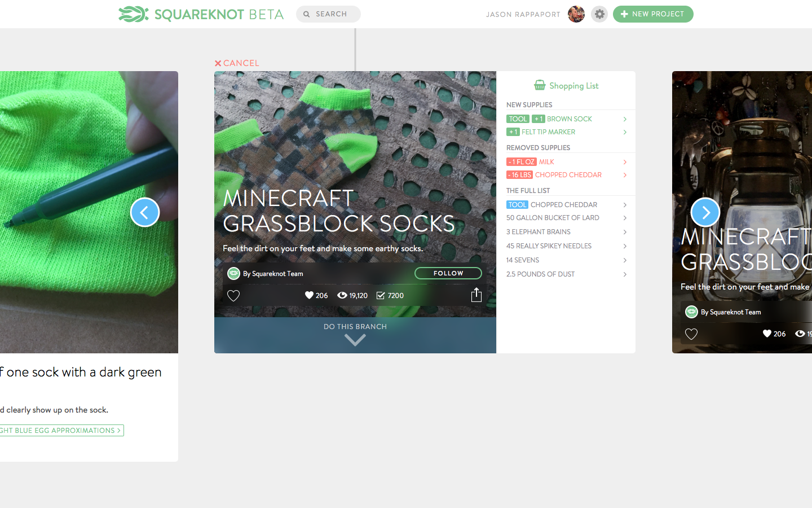Like the right-side partially visible card
Viewport: 812px width, 508px height.
click(x=691, y=334)
